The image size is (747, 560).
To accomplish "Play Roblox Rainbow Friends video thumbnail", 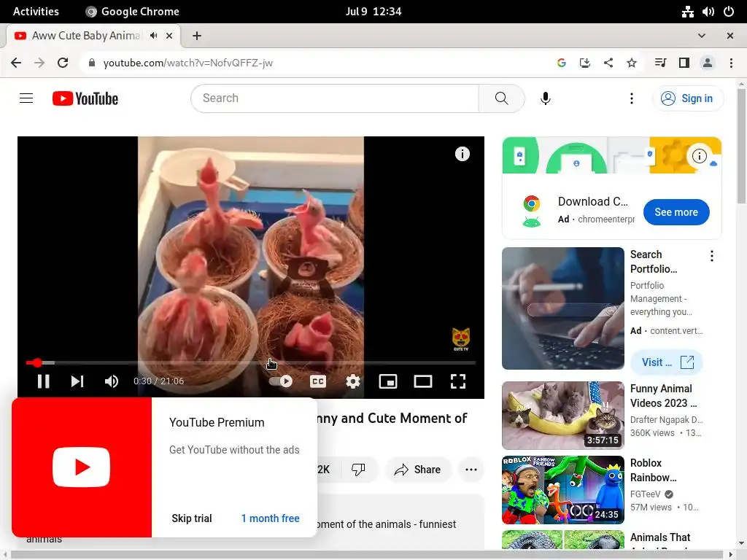I will pos(563,489).
